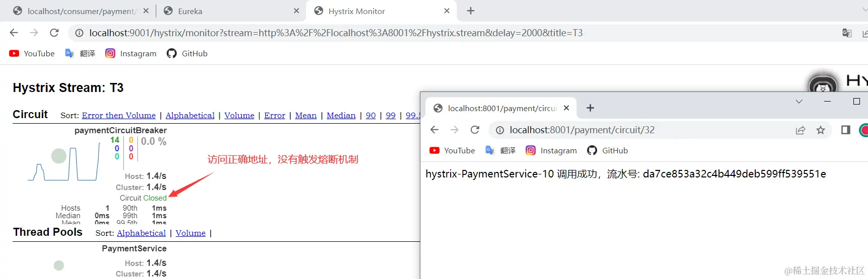
Task: Go forward in front payment window
Action: click(454, 130)
